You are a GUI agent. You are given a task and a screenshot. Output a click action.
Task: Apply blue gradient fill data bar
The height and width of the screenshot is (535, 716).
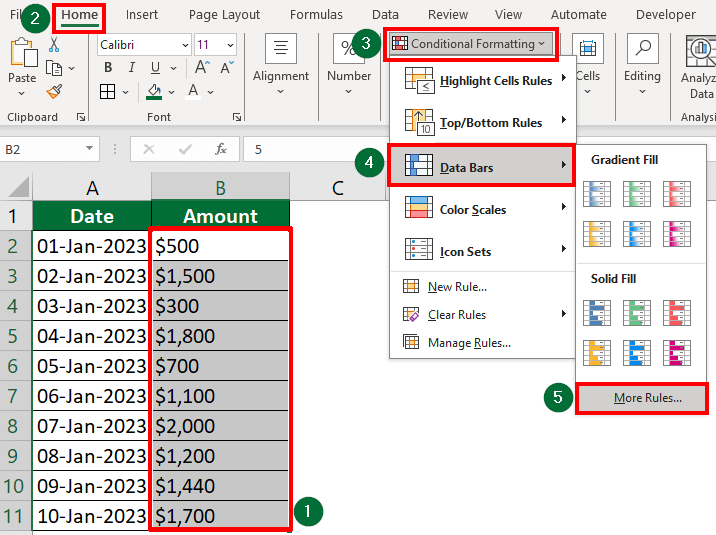(599, 193)
